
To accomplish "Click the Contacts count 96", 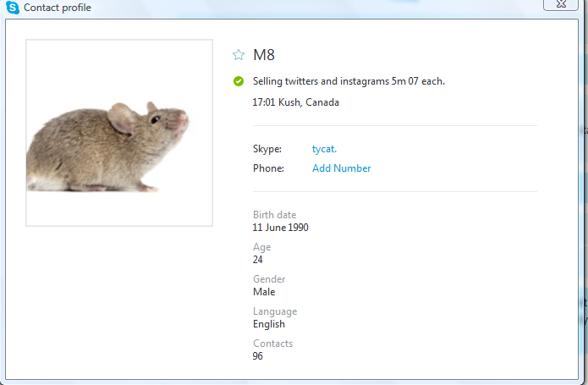I will pos(258,355).
